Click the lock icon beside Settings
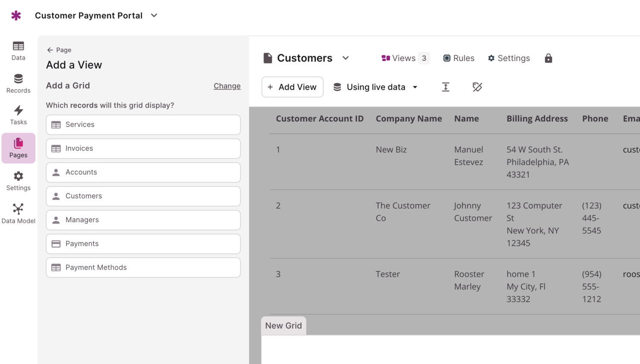This screenshot has width=640, height=364. pos(548,58)
